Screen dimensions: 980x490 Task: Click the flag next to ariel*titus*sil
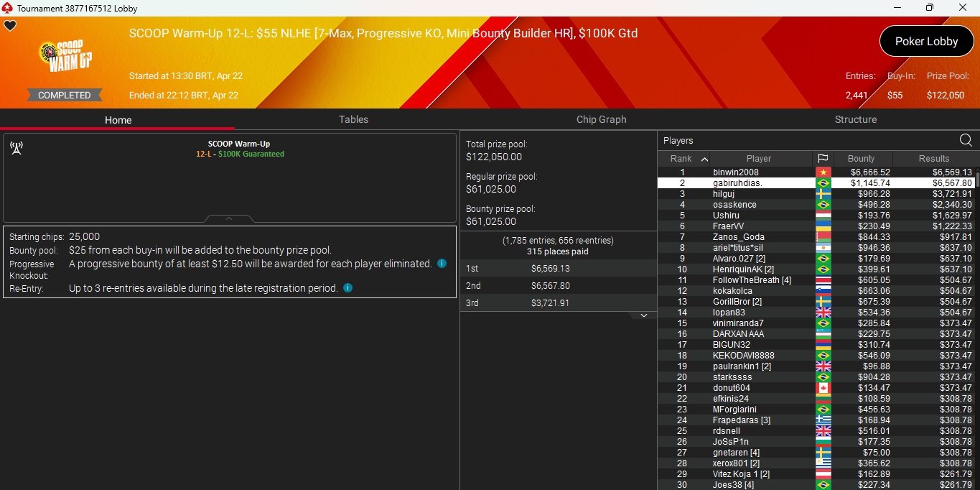click(x=823, y=248)
